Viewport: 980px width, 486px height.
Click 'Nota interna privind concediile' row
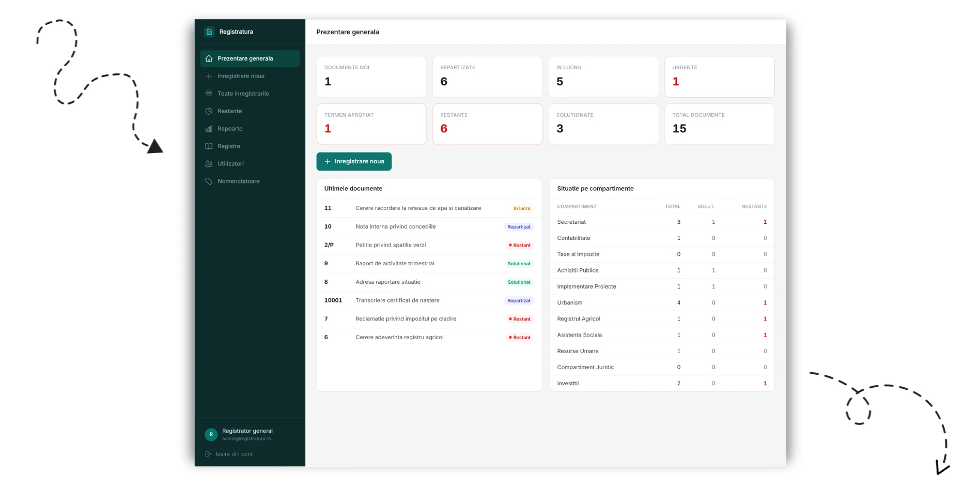pyautogui.click(x=429, y=227)
